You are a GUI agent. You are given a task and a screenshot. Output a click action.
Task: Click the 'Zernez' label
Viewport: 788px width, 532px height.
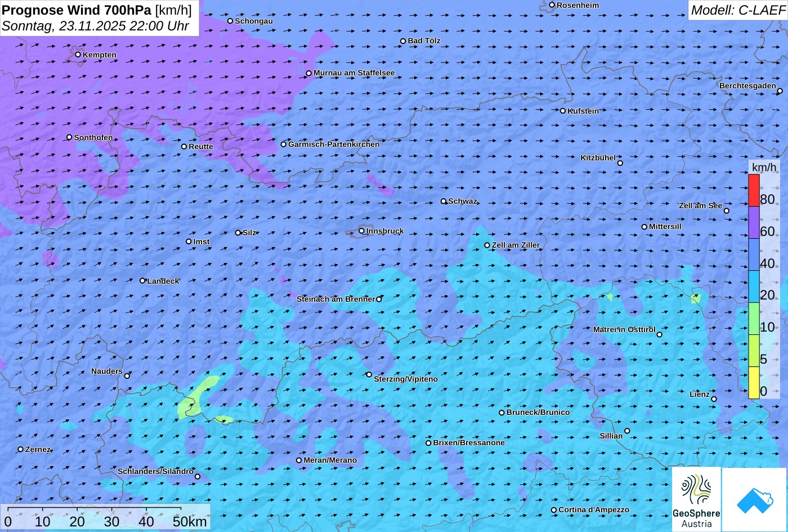[38, 449]
